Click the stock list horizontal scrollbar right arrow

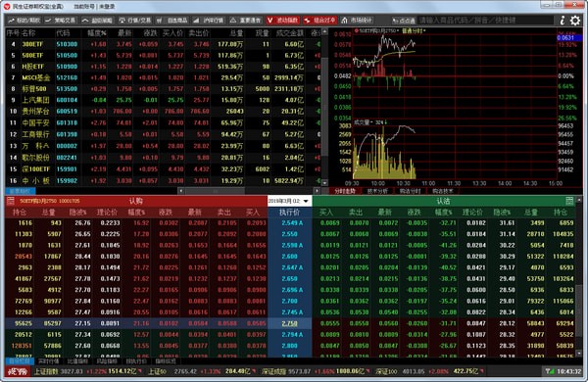pyautogui.click(x=317, y=191)
